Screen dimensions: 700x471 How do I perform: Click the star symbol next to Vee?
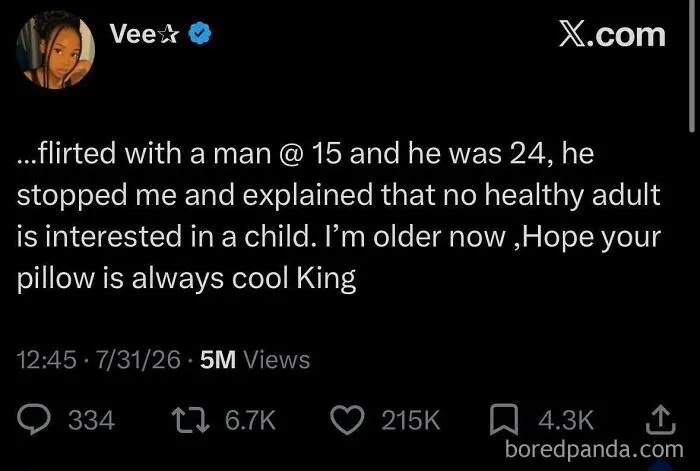point(169,34)
